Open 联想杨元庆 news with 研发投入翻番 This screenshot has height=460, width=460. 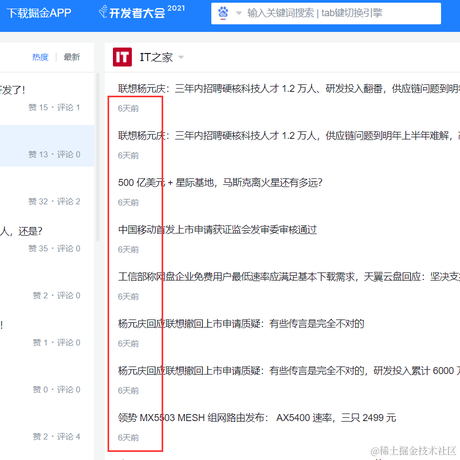pos(289,89)
